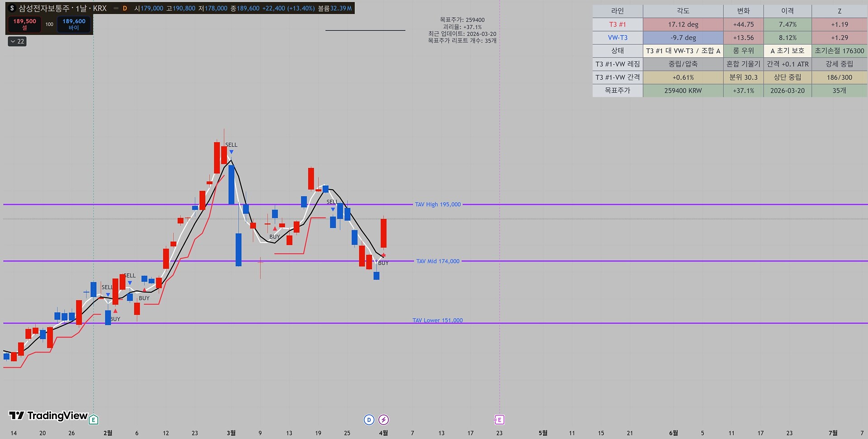Click the 상단 중립 cell

[788, 77]
